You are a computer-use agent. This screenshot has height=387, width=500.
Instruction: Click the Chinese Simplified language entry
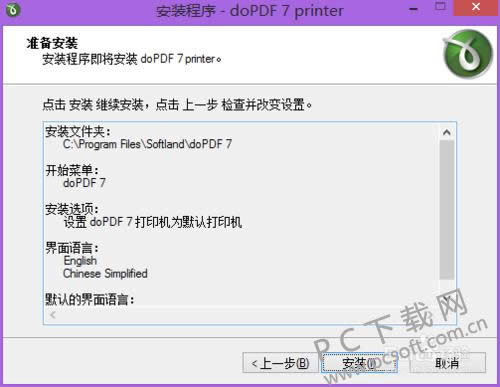[105, 274]
